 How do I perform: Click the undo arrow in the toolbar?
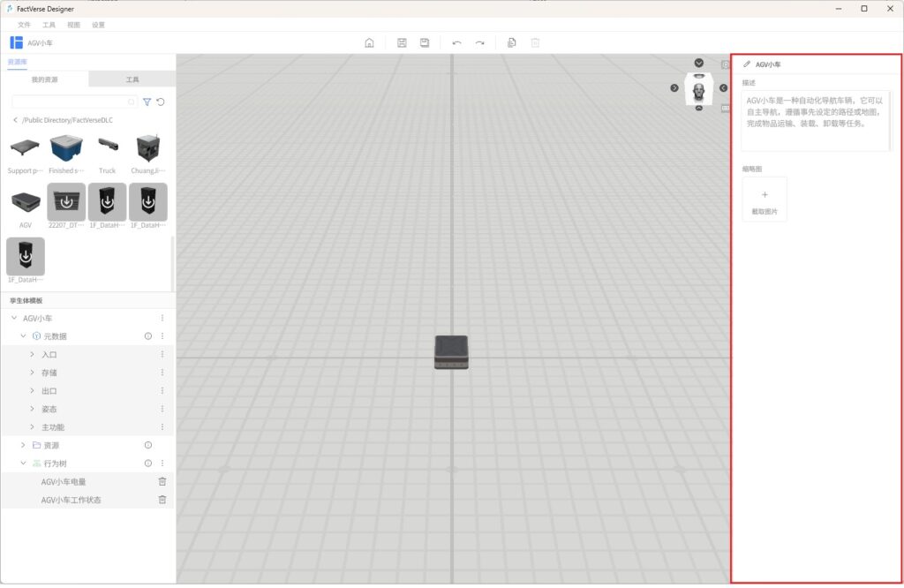click(x=456, y=42)
